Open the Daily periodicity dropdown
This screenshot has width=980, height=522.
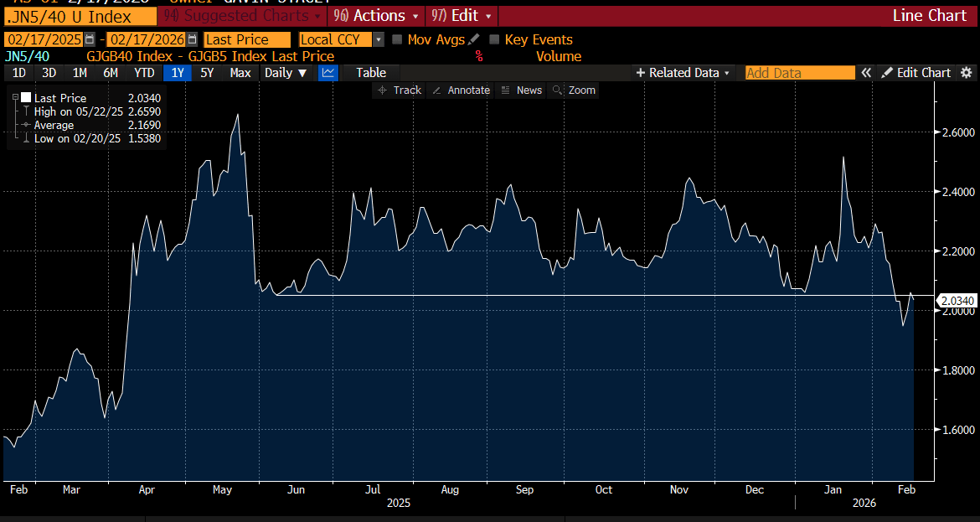(286, 73)
